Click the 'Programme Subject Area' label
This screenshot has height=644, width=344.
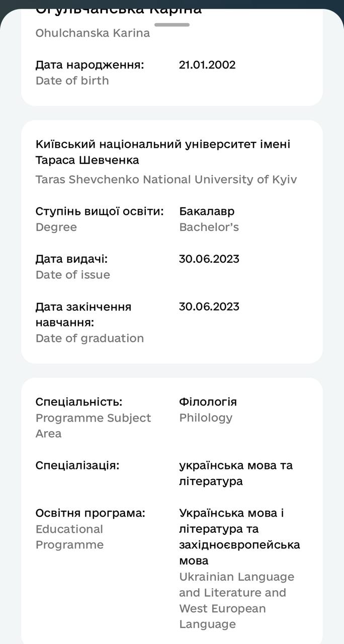(x=93, y=426)
